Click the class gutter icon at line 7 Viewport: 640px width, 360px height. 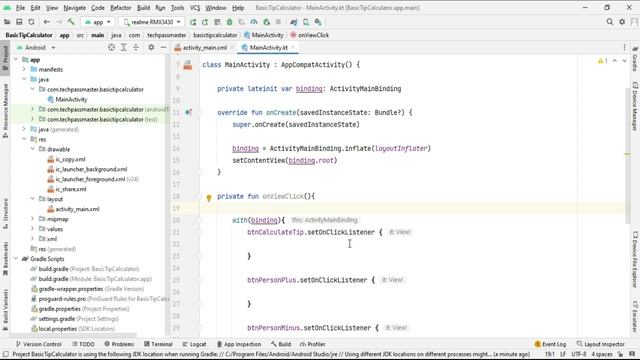coord(188,65)
